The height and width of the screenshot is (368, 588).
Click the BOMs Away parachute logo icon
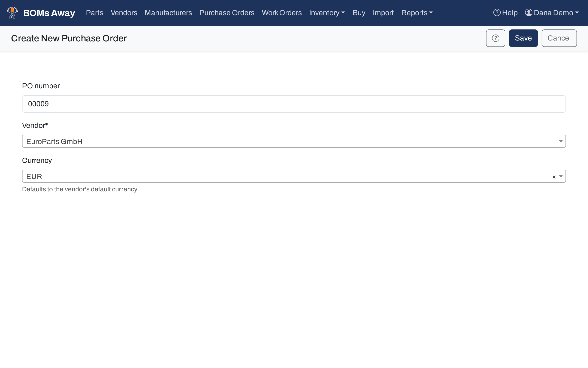[12, 13]
